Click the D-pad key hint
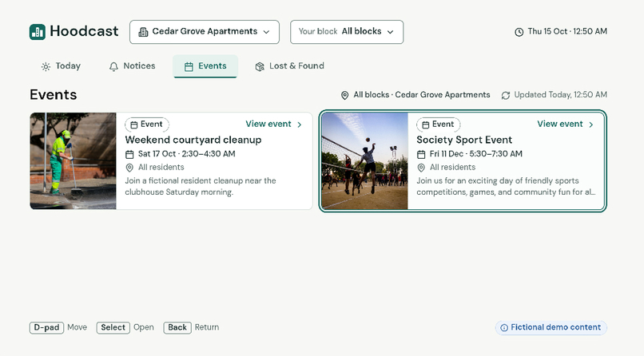The image size is (644, 356). pos(46,328)
